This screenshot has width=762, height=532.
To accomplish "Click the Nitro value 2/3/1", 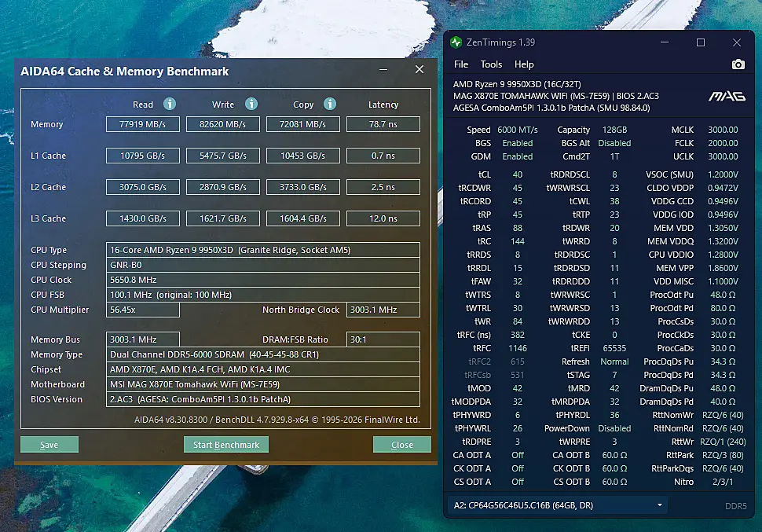I will (x=723, y=482).
